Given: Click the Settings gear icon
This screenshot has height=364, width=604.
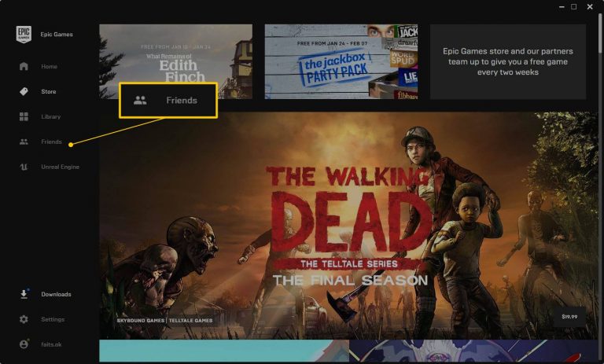Looking at the screenshot, I should point(24,319).
